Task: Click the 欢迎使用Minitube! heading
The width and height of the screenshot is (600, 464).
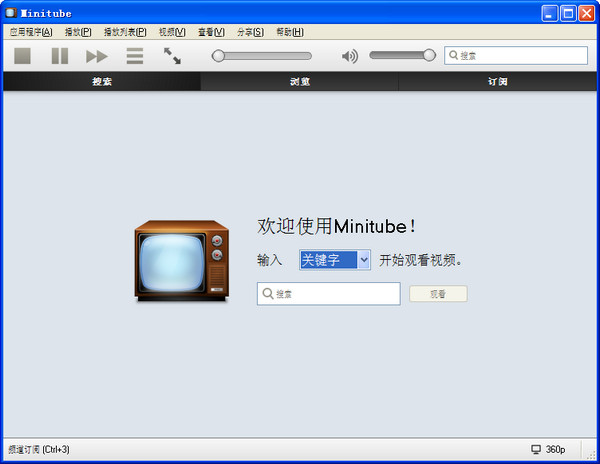Action: (336, 226)
